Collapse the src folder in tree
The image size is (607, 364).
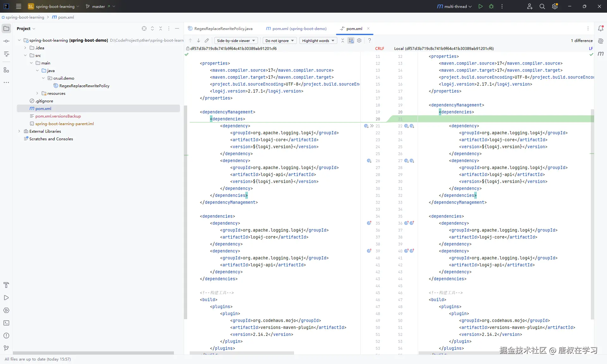25,55
